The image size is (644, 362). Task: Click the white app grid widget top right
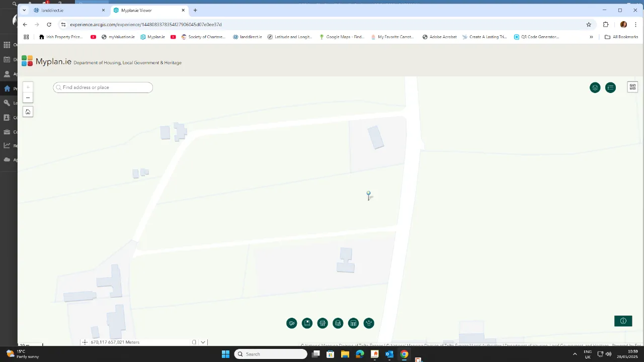(x=632, y=87)
